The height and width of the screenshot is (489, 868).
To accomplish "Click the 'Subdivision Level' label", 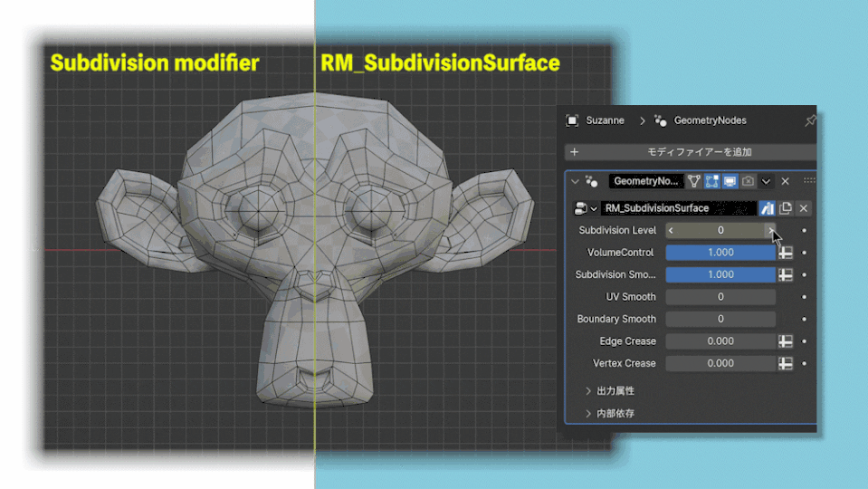I will click(617, 230).
